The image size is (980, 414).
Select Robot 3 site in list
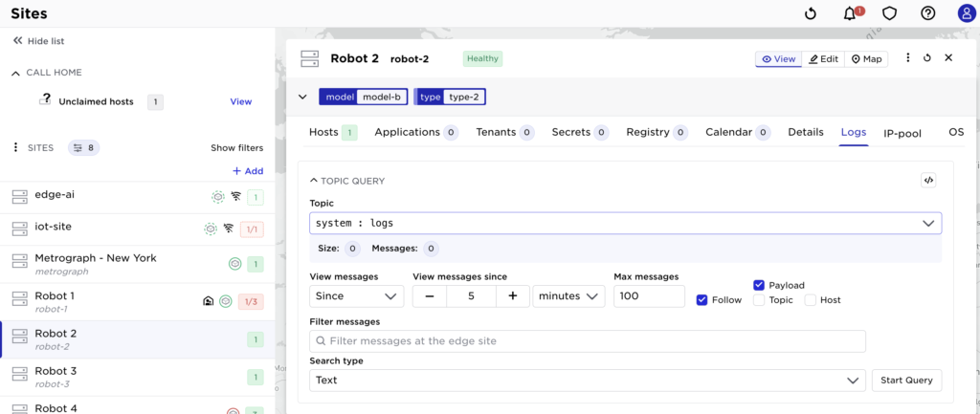point(138,377)
